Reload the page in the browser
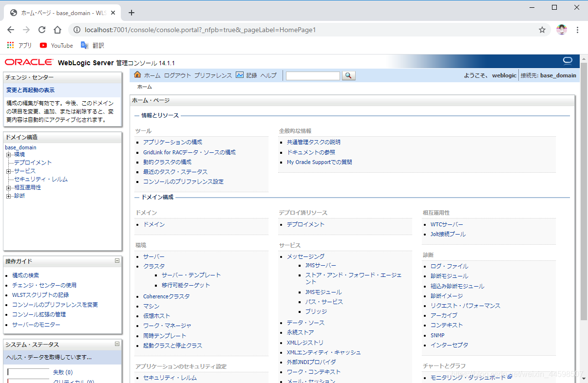Image resolution: width=588 pixels, height=383 pixels. pos(42,30)
